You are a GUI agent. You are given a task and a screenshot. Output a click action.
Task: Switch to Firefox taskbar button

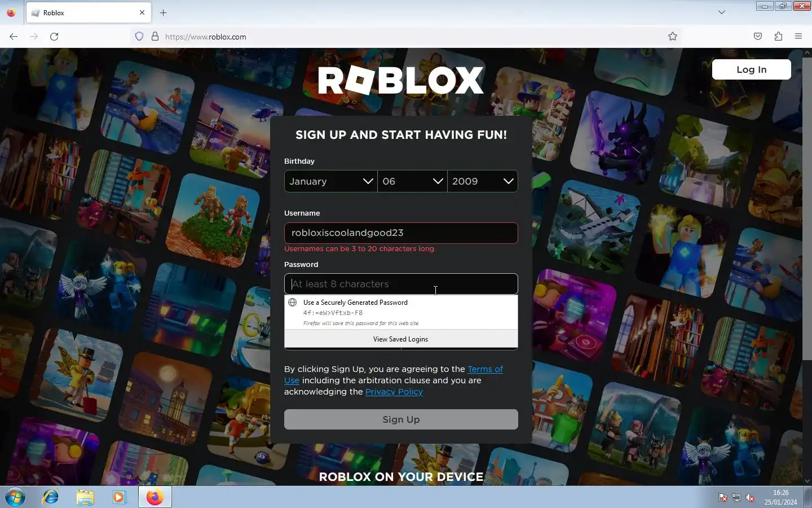(x=155, y=497)
